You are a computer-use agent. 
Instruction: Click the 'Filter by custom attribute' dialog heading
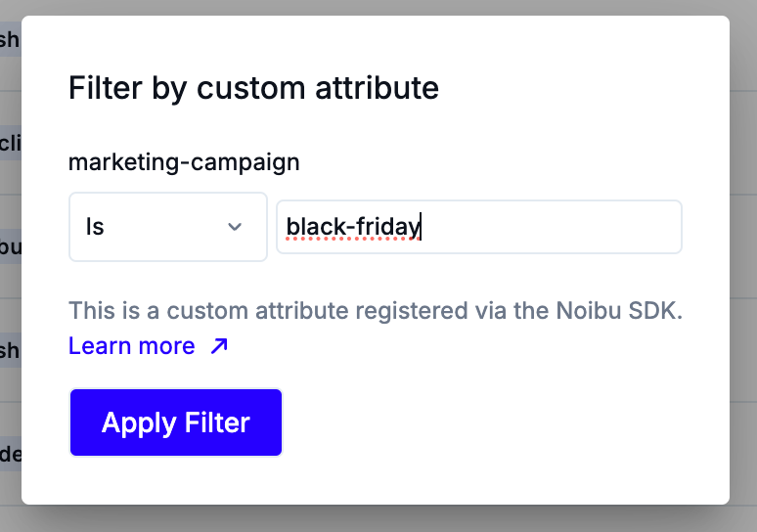(x=253, y=88)
